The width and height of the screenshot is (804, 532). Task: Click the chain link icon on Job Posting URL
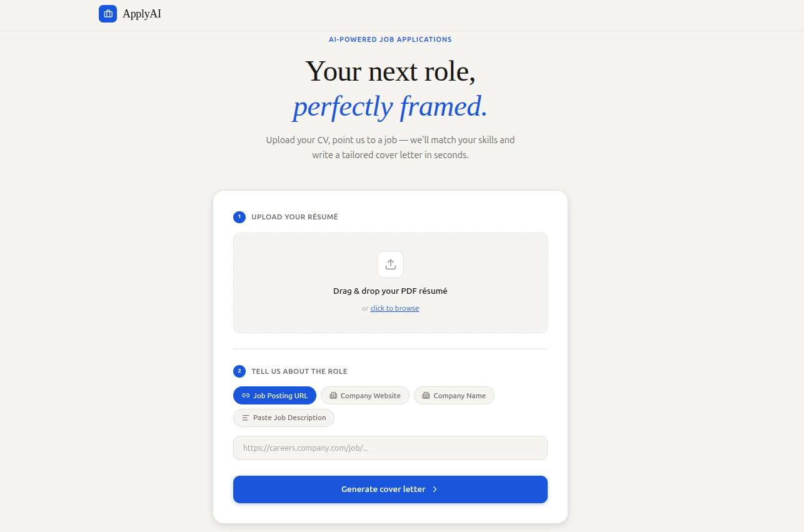coord(246,396)
